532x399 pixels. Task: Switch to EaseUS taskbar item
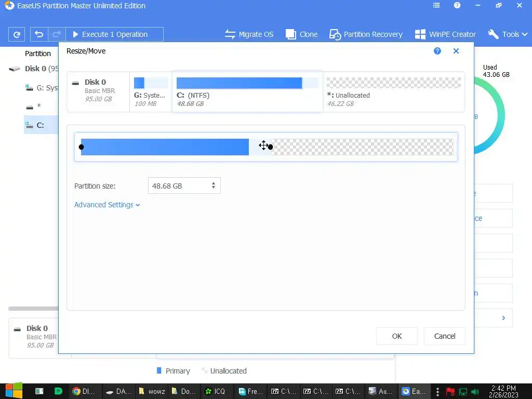click(414, 391)
